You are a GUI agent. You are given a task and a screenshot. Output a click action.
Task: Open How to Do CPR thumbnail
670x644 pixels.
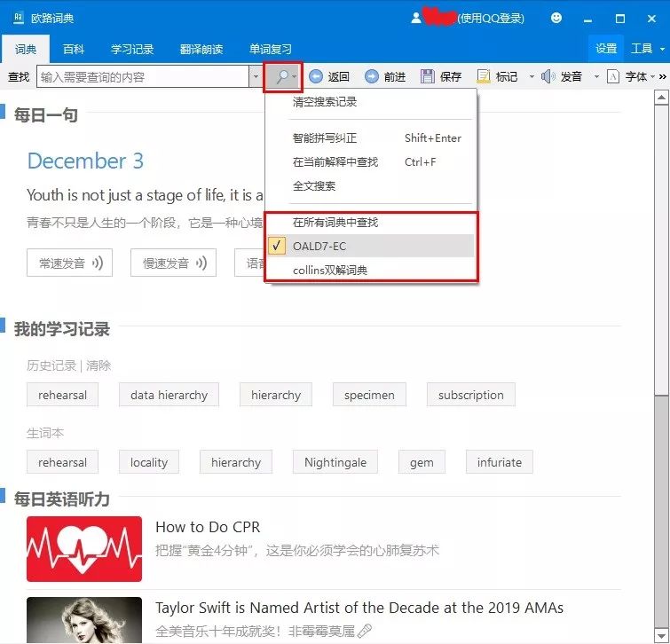coord(84,549)
